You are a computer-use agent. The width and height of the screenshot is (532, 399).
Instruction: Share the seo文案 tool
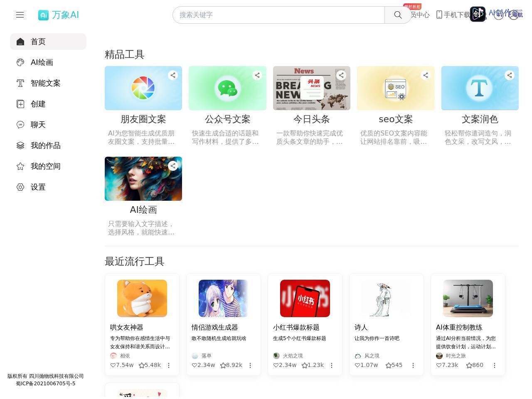(426, 75)
